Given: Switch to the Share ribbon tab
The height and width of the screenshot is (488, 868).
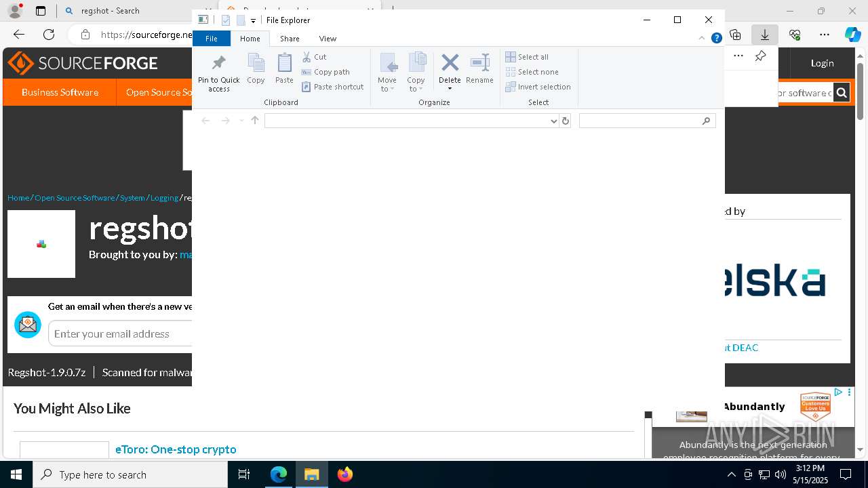Looking at the screenshot, I should (x=290, y=39).
